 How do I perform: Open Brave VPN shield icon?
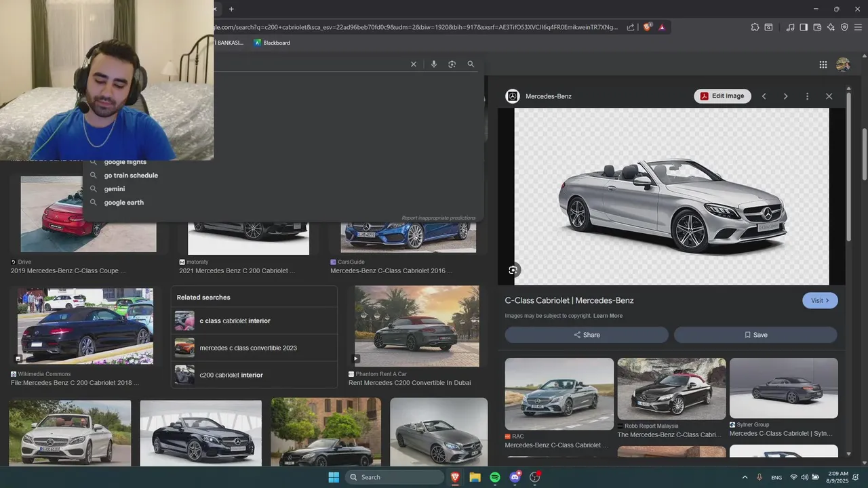pos(844,27)
